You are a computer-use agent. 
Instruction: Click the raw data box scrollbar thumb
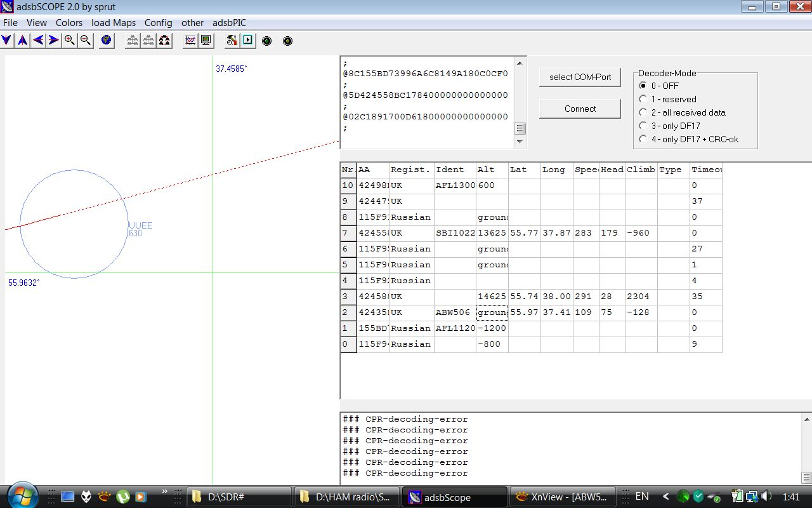[520, 128]
